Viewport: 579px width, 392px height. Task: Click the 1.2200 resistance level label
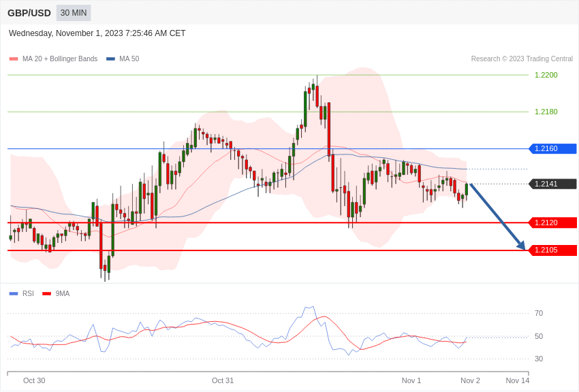coord(546,75)
